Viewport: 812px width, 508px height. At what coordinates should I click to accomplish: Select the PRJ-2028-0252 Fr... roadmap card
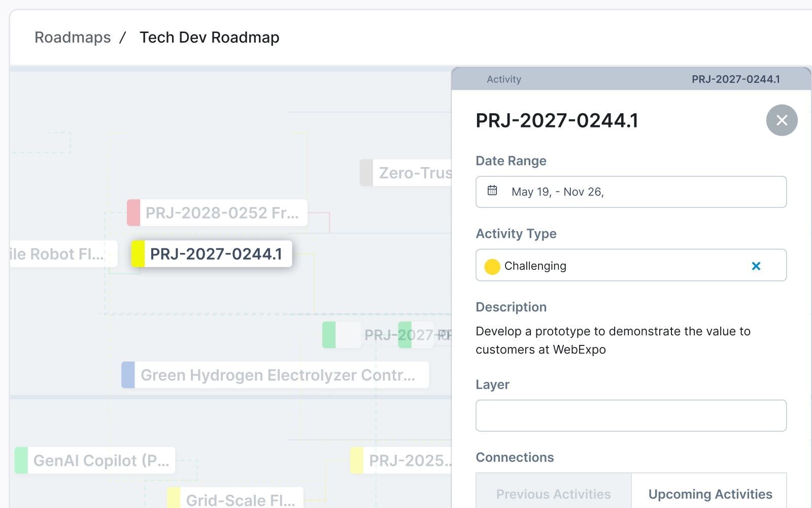click(x=217, y=212)
